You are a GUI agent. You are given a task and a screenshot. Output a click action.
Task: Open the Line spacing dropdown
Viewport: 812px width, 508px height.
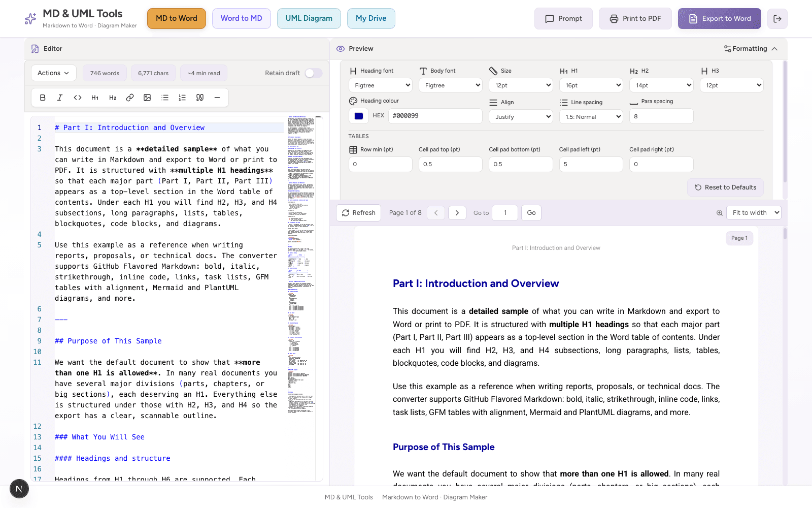[x=591, y=116]
